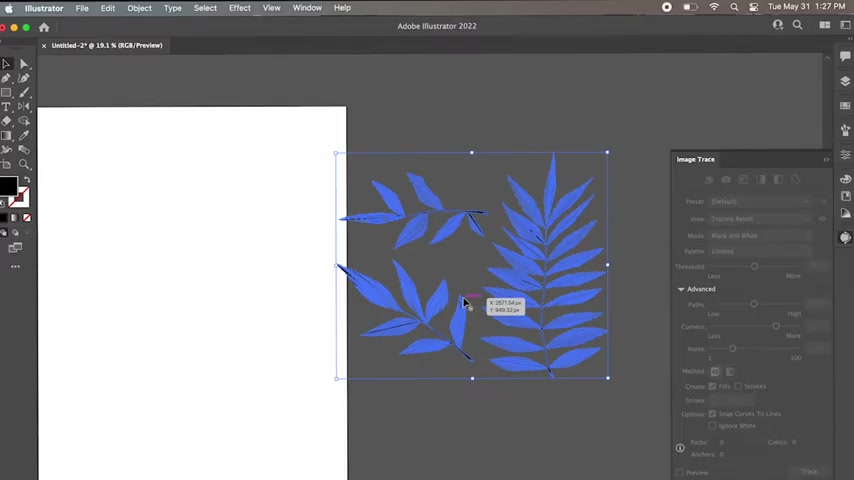Open the Change Screen Mode icon

(x=15, y=248)
